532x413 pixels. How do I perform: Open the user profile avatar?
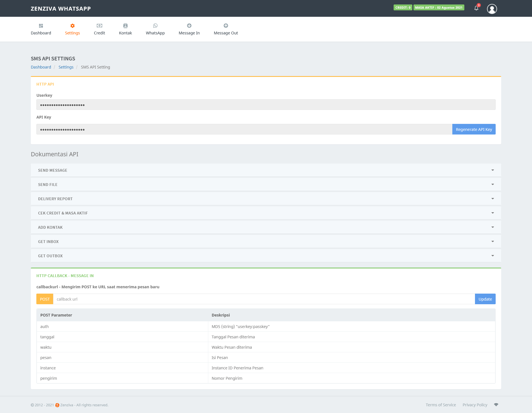pos(492,9)
